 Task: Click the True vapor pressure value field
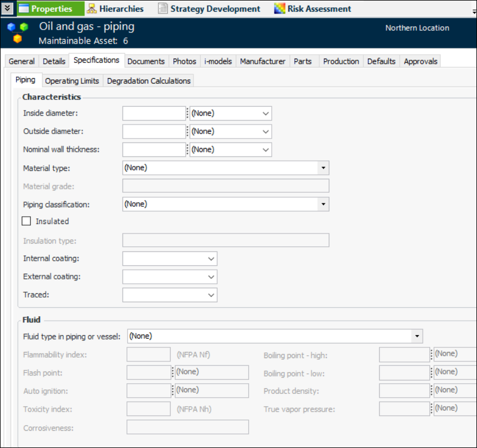(404, 409)
